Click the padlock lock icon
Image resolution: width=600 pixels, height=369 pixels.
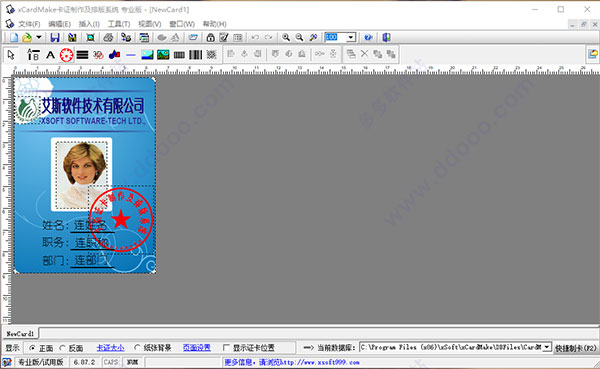pyautogui.click(x=210, y=37)
